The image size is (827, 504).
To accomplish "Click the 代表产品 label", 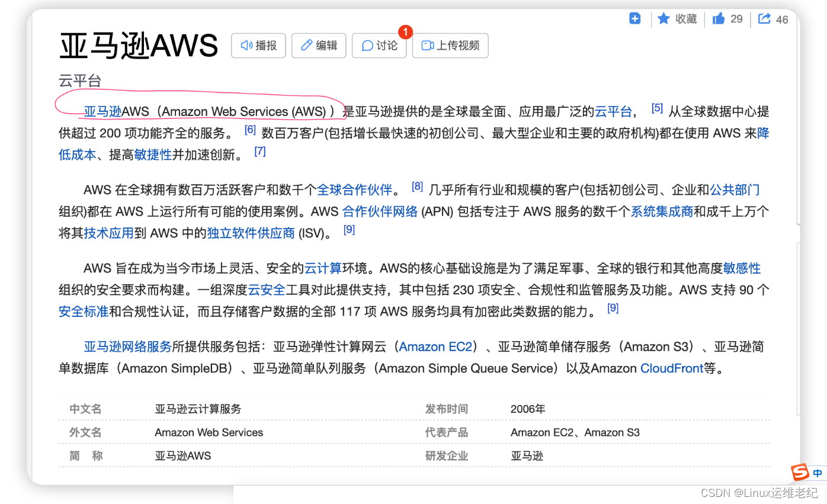I will (x=446, y=432).
